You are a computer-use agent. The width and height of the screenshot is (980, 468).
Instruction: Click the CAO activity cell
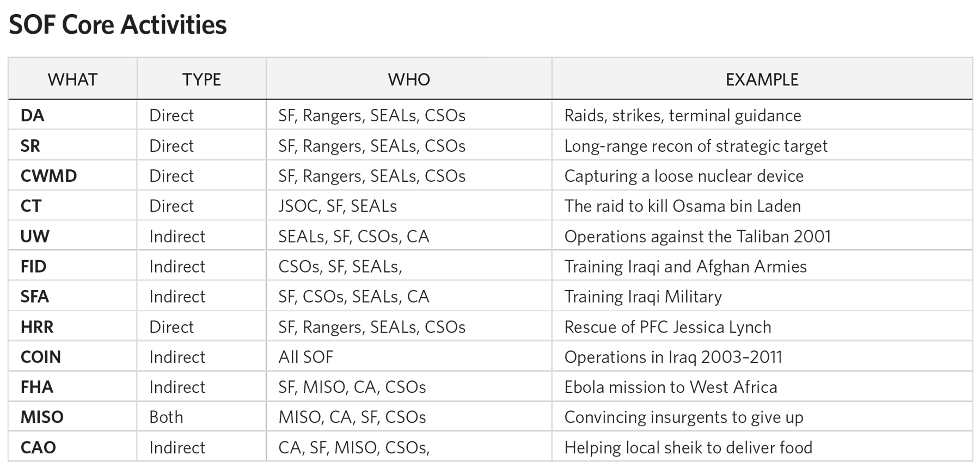(38, 447)
